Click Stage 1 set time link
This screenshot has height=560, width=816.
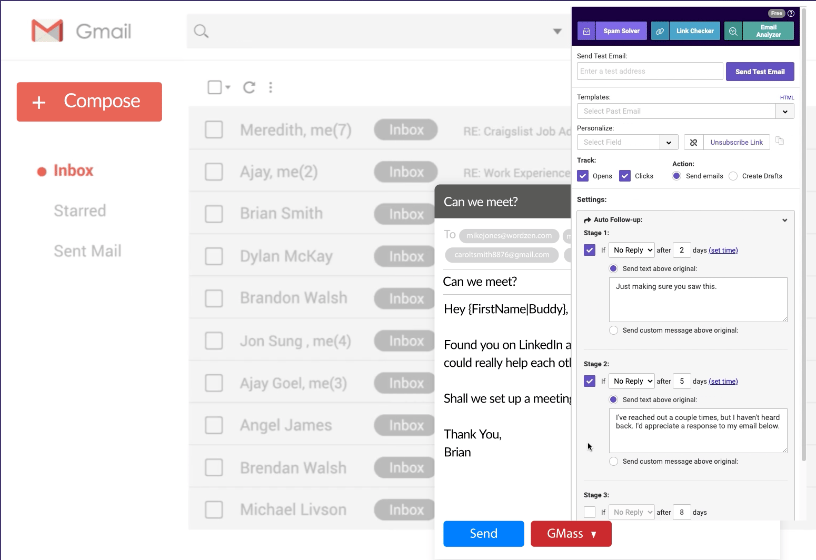[723, 250]
